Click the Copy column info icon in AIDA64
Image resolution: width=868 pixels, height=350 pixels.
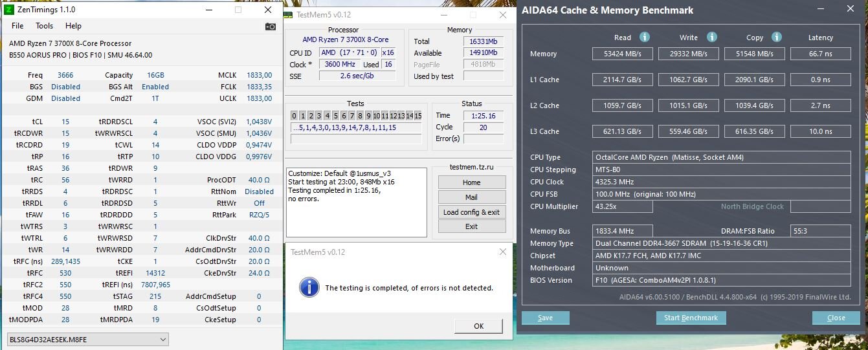pos(777,38)
